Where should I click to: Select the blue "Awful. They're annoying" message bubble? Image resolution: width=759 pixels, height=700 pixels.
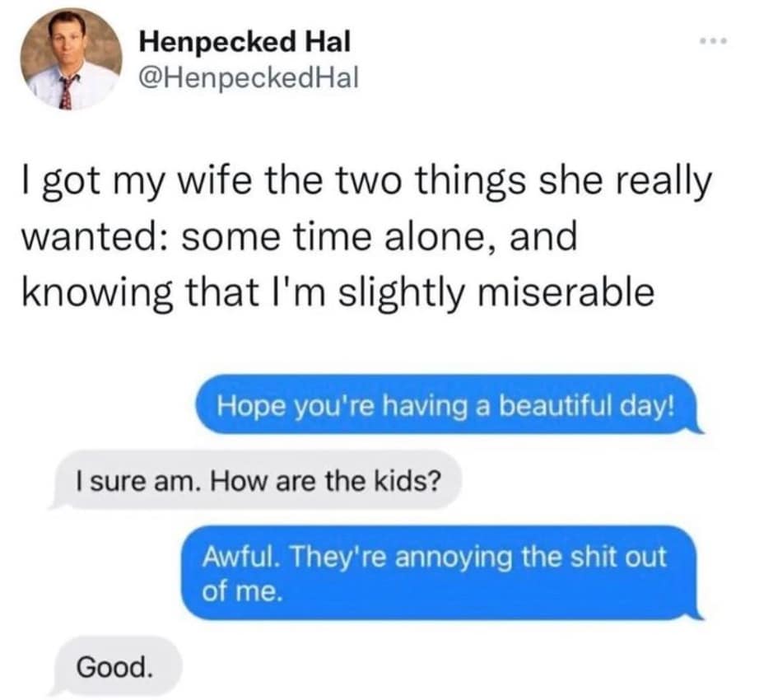[x=440, y=573]
